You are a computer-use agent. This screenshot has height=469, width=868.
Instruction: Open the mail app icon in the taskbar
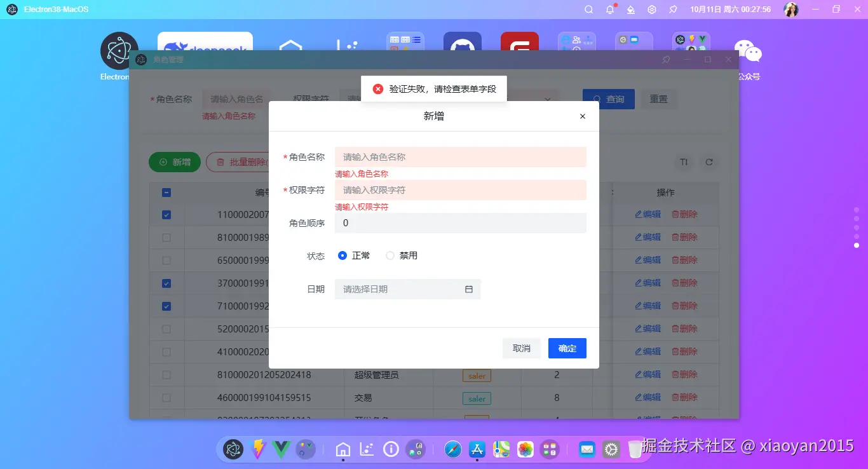(x=587, y=449)
